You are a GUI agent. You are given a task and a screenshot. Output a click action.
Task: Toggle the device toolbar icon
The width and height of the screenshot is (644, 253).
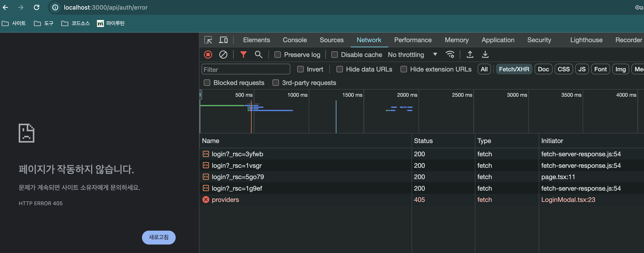point(223,40)
